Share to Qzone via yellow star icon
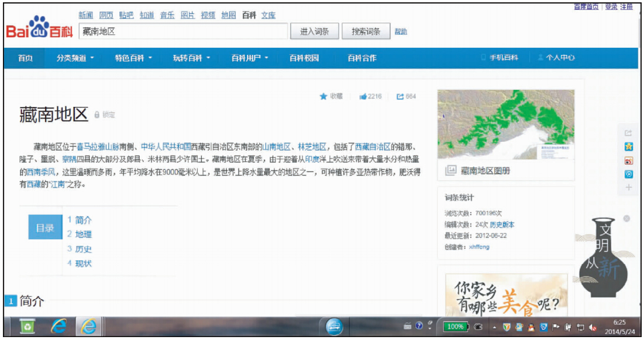The height and width of the screenshot is (340, 644). 629,147
